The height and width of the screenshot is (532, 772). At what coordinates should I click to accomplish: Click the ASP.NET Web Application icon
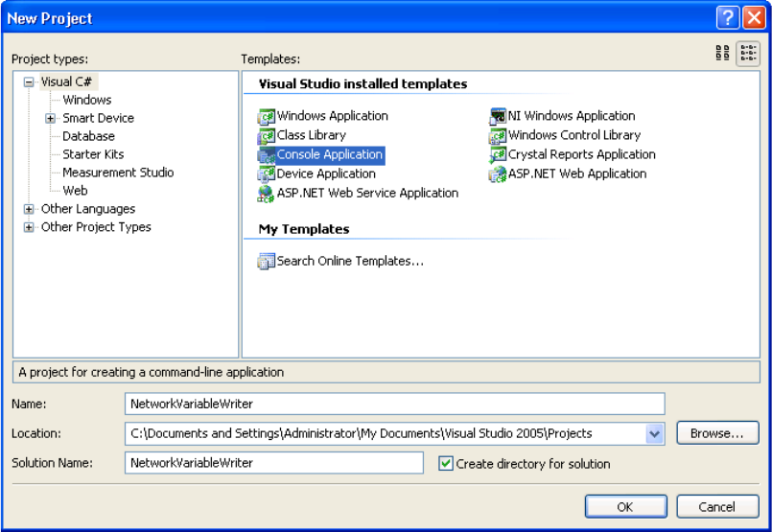pos(498,174)
